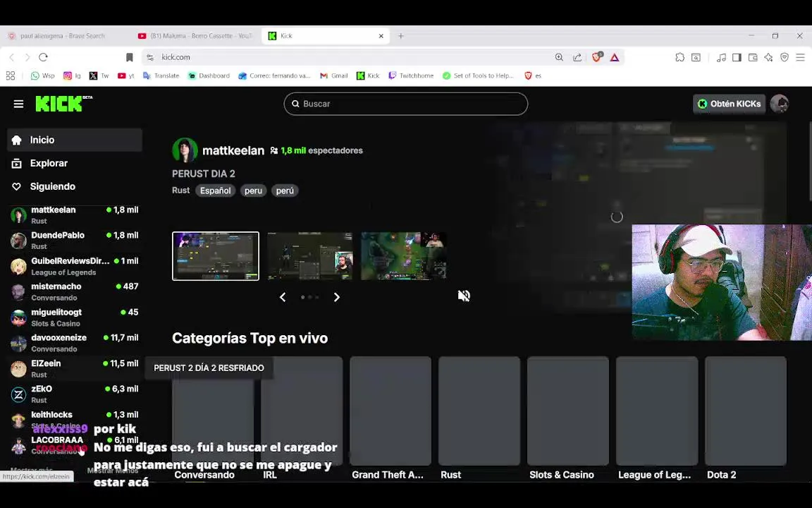This screenshot has width=812, height=508.
Task: Open the Gmail bookmark
Action: (x=334, y=75)
